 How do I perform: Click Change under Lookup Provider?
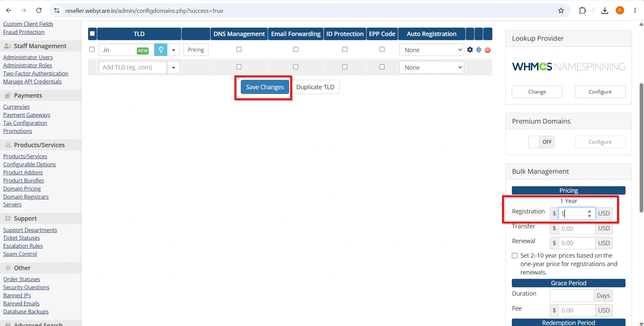click(x=537, y=92)
